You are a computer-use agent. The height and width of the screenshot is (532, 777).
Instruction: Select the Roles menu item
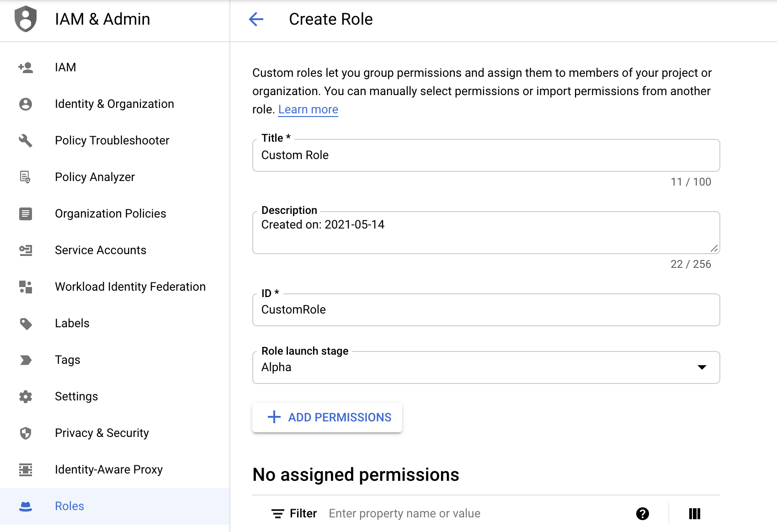(x=115, y=506)
